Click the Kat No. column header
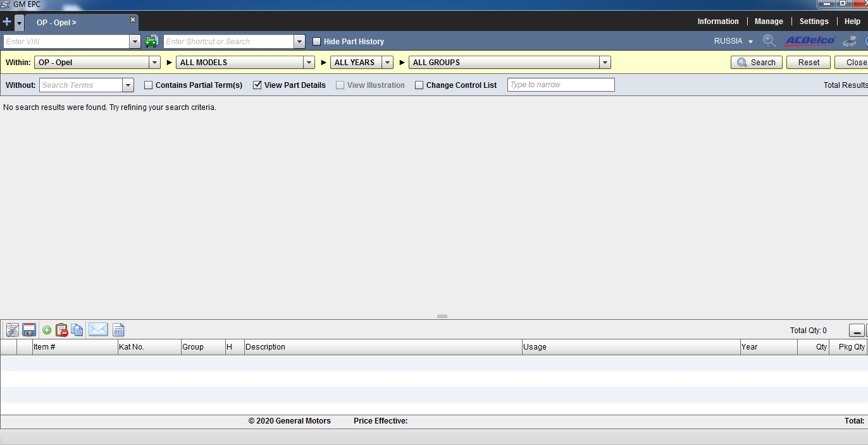 149,347
